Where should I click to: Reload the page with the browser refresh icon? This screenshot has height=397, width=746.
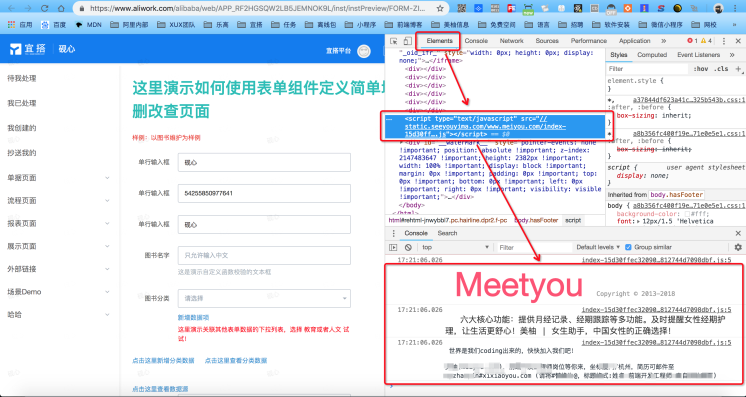pos(44,8)
